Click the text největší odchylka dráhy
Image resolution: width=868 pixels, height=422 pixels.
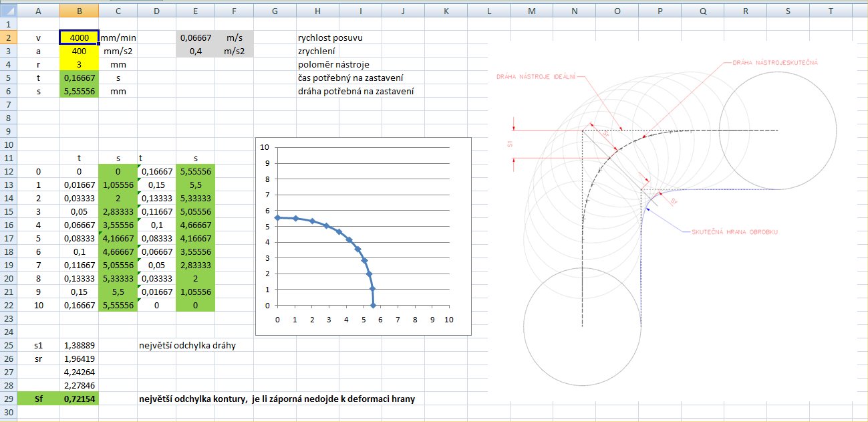[x=186, y=346]
